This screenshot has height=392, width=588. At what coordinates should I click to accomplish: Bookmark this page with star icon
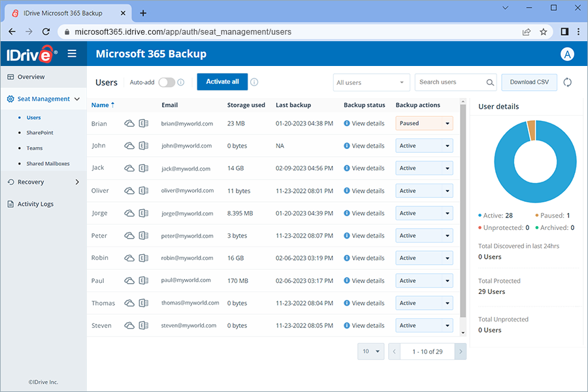(543, 32)
